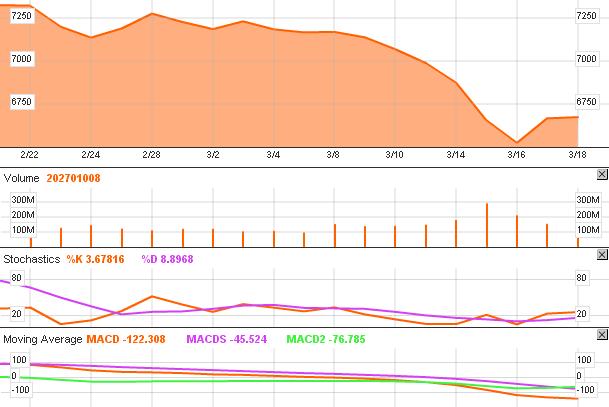Click the 3/14 date axis label
This screenshot has width=609, height=407.
point(456,155)
